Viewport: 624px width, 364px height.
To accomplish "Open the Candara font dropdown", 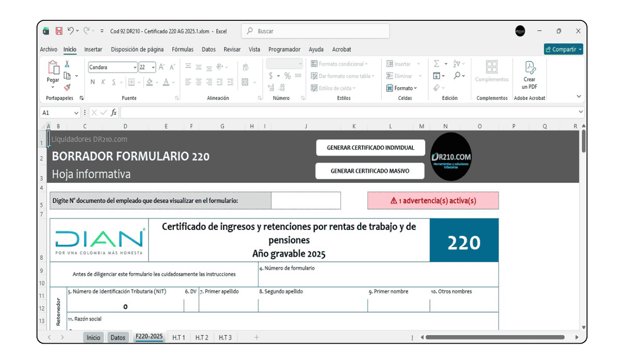I will coord(135,67).
